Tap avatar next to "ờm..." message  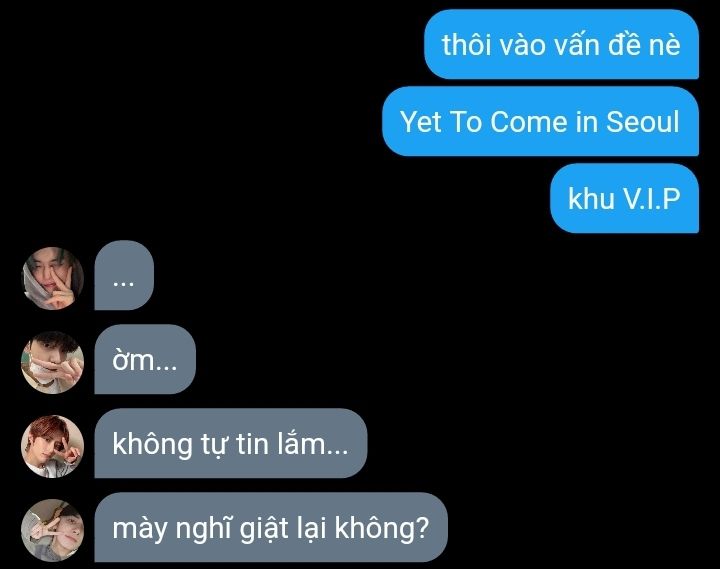[53, 362]
